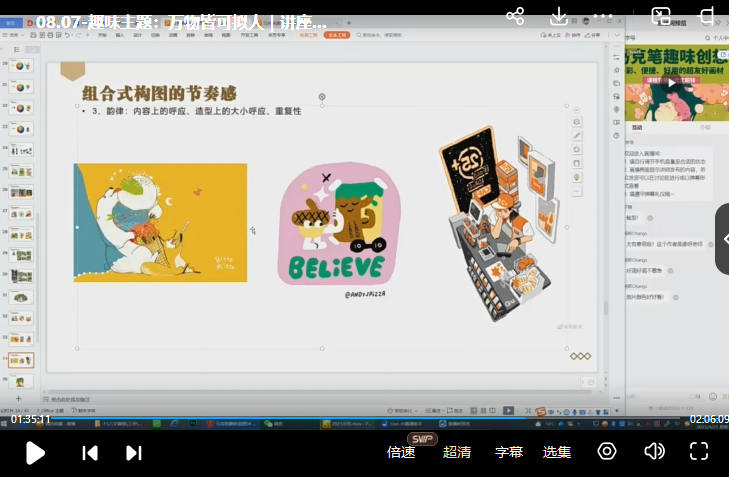Click the circular settings icon in player bar
Image resolution: width=729 pixels, height=477 pixels.
pyautogui.click(x=607, y=451)
